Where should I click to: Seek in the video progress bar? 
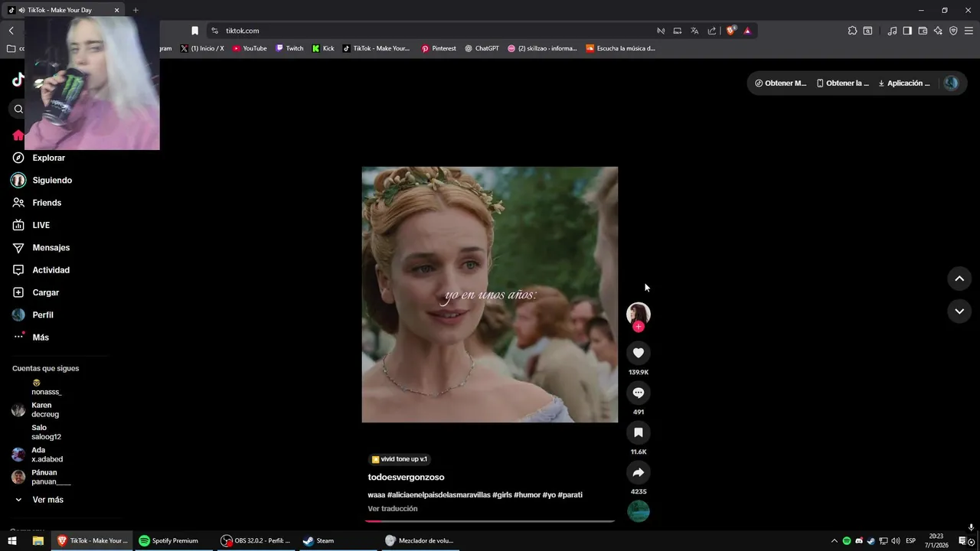click(x=490, y=521)
